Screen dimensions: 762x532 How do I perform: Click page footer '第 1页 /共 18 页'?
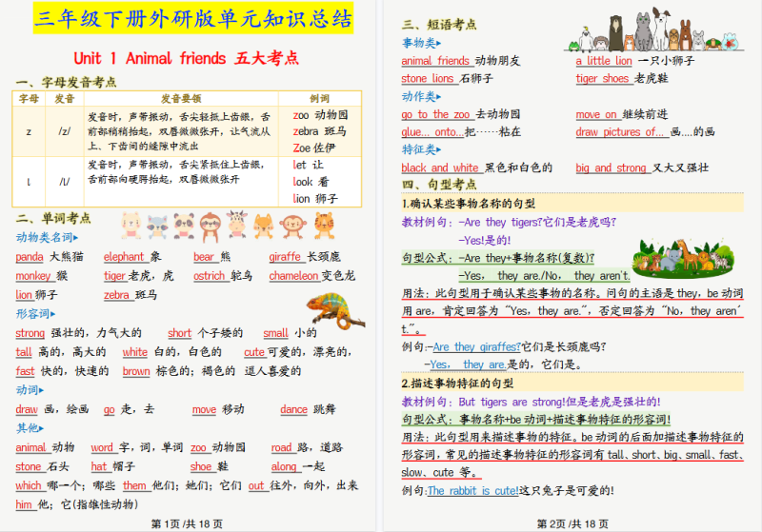click(x=187, y=523)
